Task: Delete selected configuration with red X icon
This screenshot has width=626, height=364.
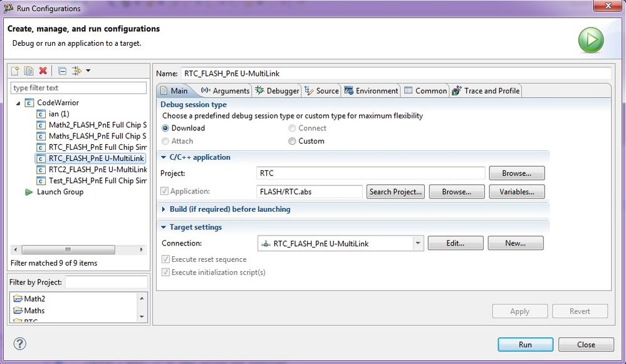Action: (43, 71)
